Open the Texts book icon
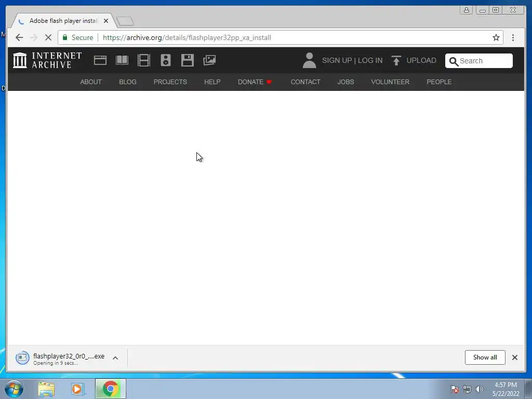 [x=122, y=60]
